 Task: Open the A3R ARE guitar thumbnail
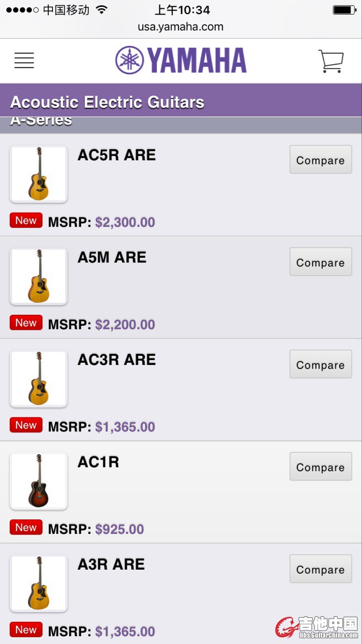point(39,583)
